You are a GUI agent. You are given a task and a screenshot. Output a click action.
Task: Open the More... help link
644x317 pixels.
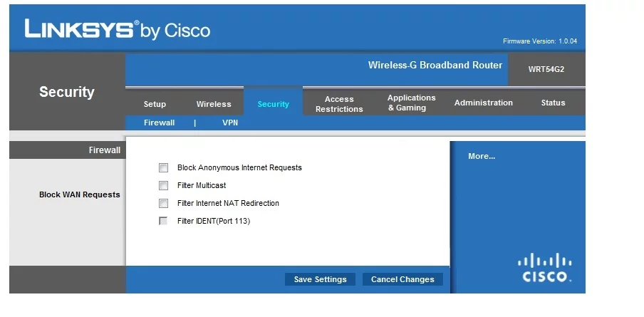click(482, 156)
